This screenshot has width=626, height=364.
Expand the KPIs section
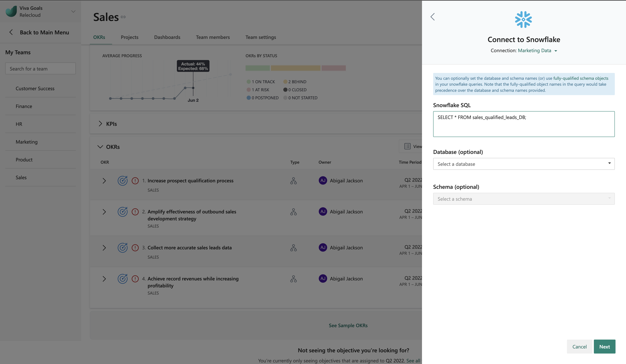pyautogui.click(x=100, y=124)
